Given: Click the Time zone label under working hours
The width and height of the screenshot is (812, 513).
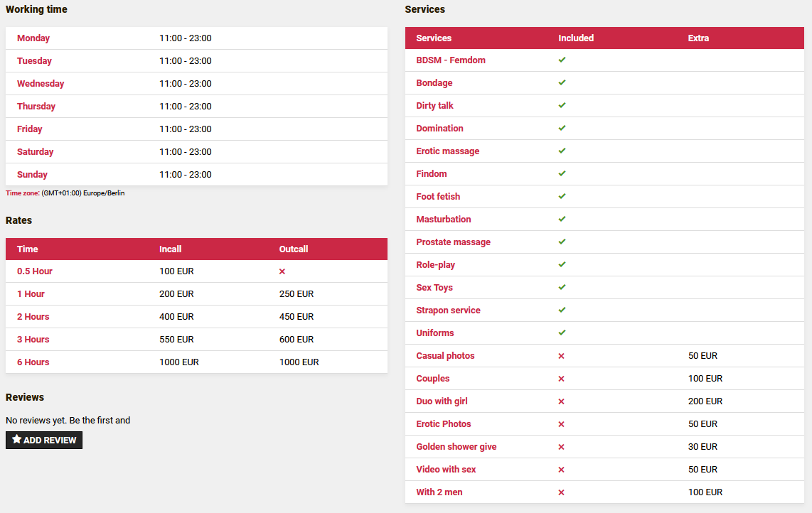Looking at the screenshot, I should [x=23, y=193].
